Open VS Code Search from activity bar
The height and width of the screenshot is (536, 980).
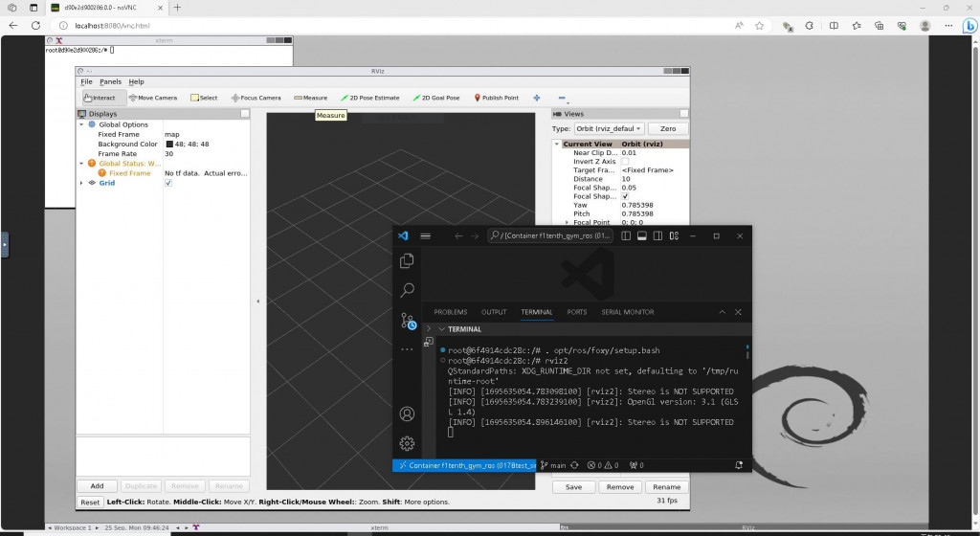(x=407, y=290)
